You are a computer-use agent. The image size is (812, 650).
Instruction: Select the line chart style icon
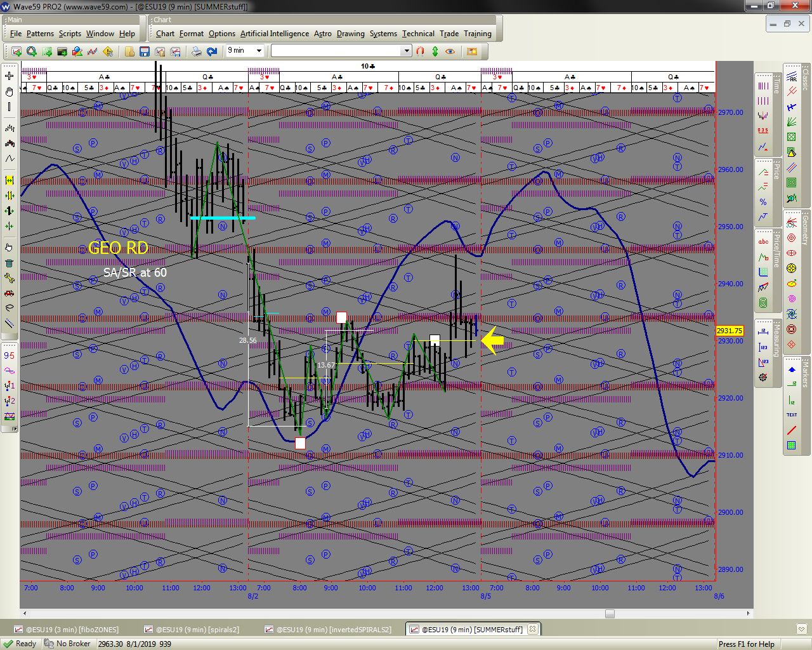pos(10,159)
